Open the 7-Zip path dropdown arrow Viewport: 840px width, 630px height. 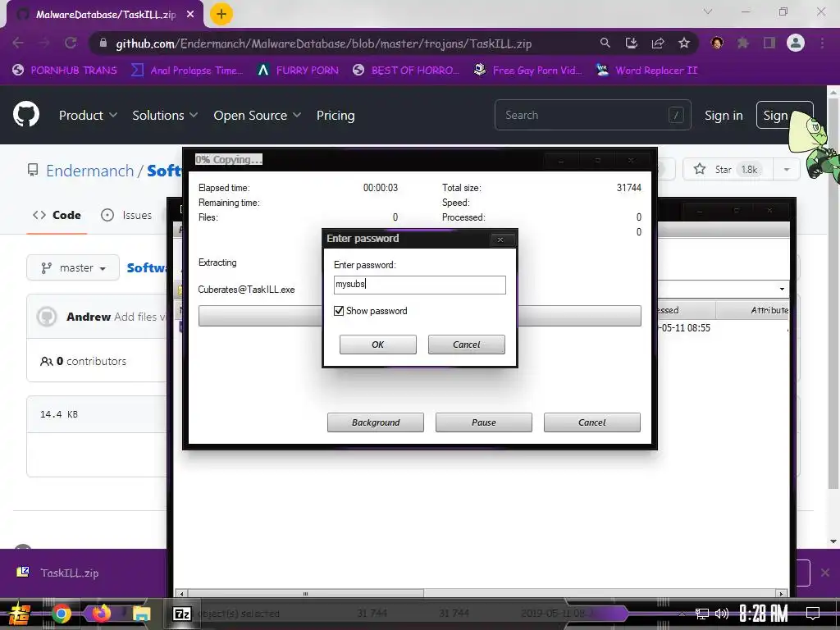[782, 289]
